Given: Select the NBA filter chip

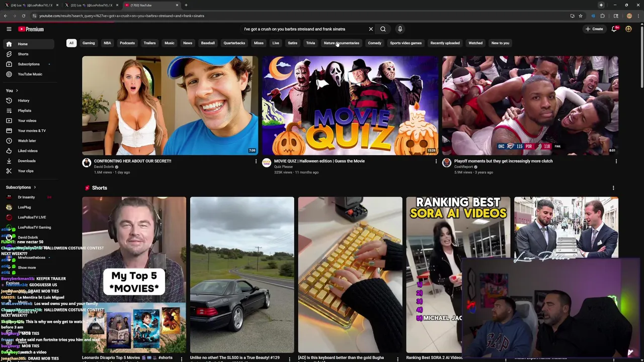Looking at the screenshot, I should [x=107, y=43].
